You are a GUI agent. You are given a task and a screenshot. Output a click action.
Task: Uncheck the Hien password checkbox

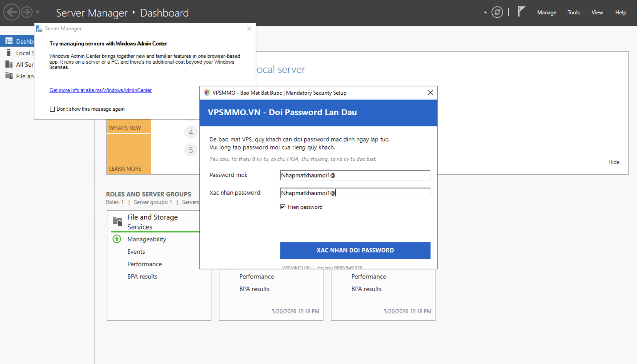pyautogui.click(x=282, y=207)
